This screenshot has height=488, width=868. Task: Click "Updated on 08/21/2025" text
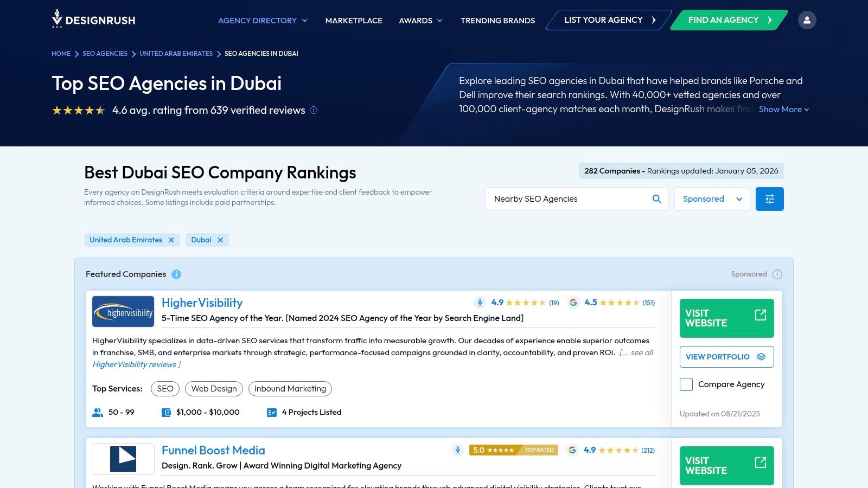click(720, 414)
